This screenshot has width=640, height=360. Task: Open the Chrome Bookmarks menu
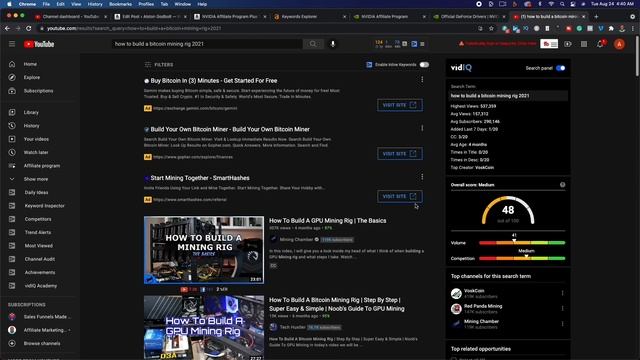[120, 4]
